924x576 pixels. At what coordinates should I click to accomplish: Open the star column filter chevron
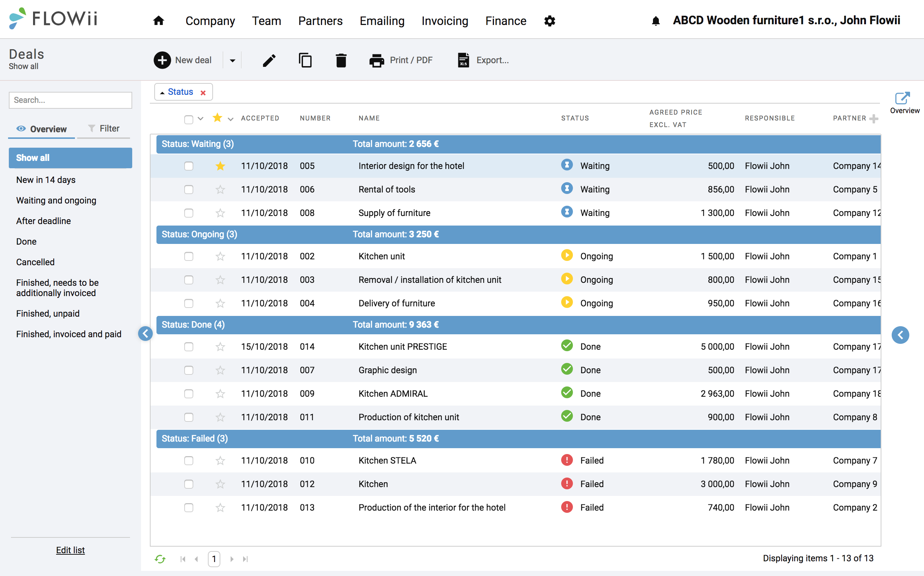click(x=230, y=119)
